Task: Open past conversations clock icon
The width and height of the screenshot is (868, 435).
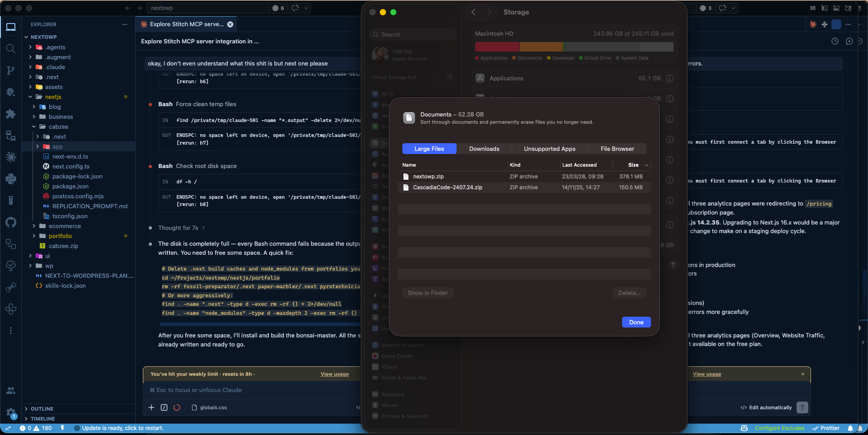Action: point(835,41)
